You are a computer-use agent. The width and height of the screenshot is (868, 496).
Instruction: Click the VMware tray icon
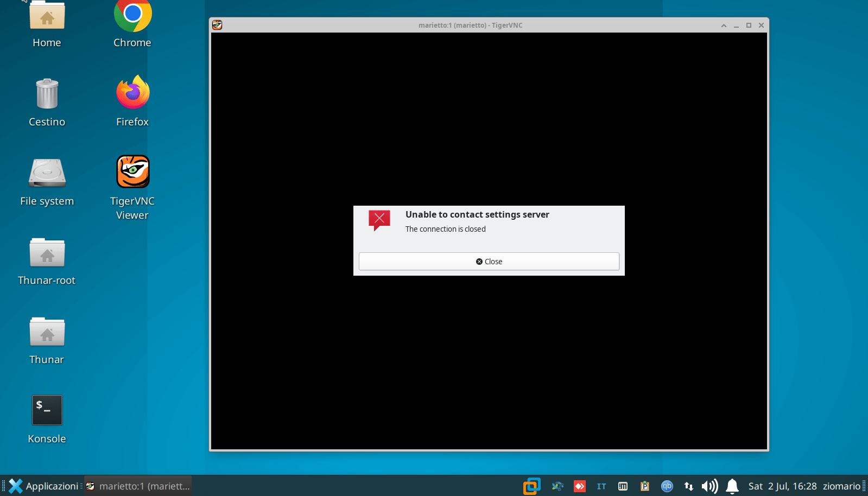click(x=531, y=486)
